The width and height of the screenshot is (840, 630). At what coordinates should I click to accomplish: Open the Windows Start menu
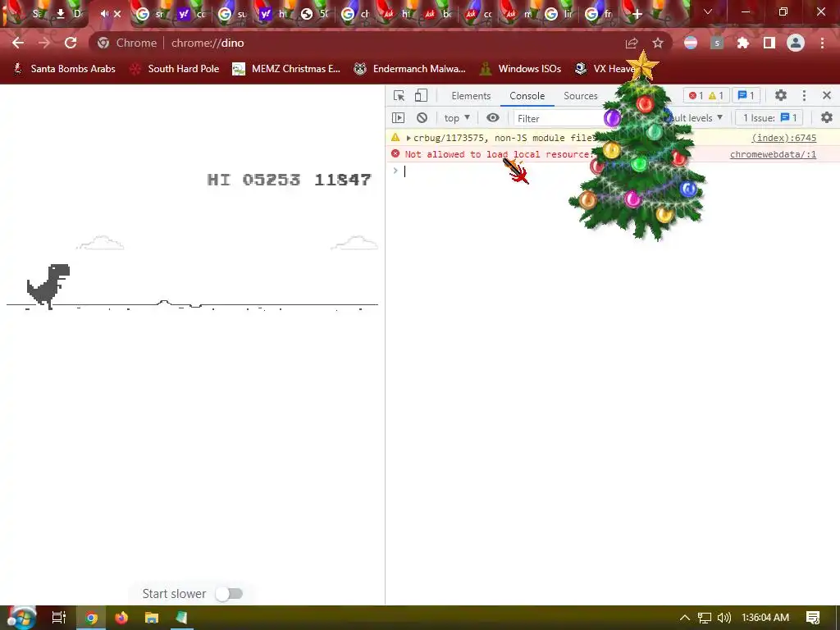[21, 618]
